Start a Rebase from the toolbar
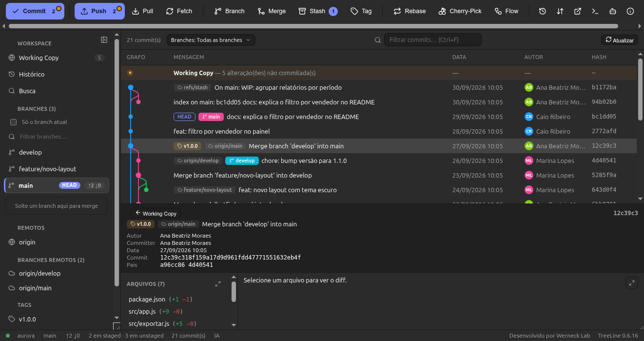Screen dimensions: 644x341 (x=410, y=11)
